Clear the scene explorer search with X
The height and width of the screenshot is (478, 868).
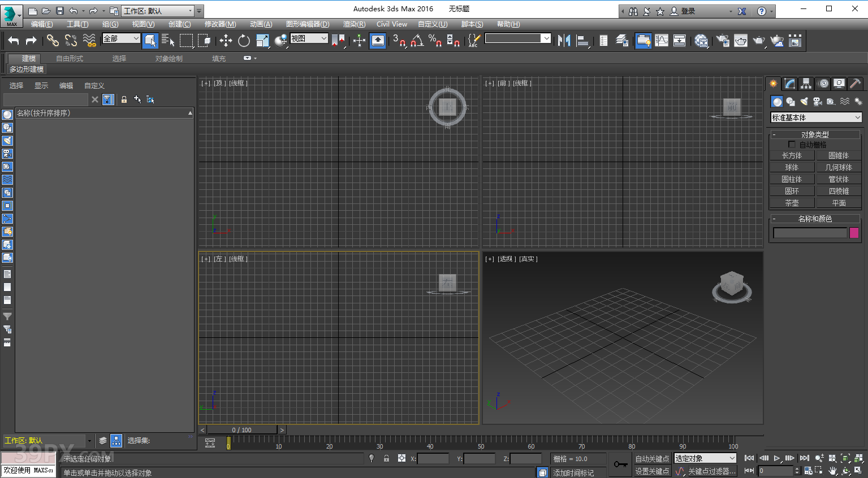tap(95, 99)
